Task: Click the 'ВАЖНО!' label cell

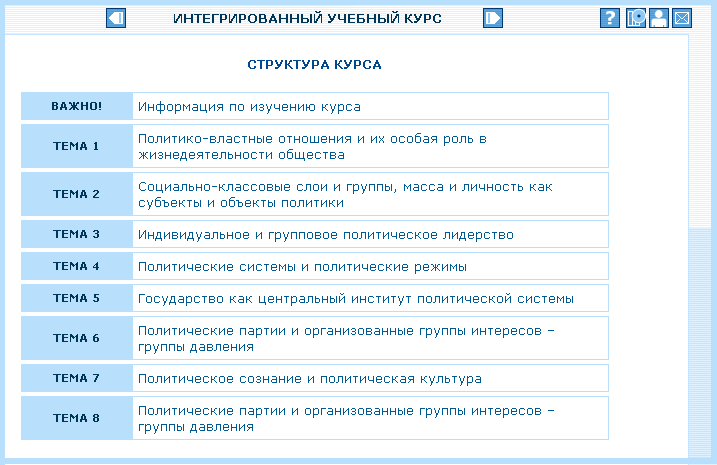Action: point(77,106)
